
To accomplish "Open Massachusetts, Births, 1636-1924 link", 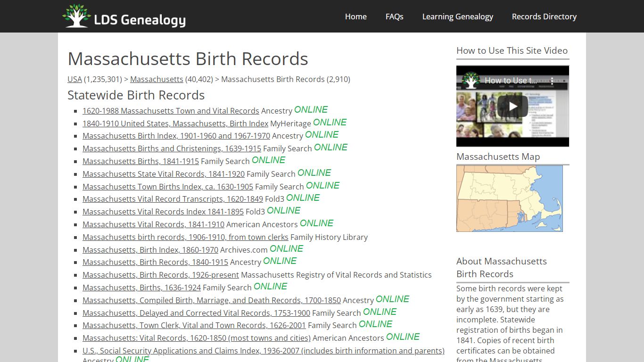I will coord(141,288).
